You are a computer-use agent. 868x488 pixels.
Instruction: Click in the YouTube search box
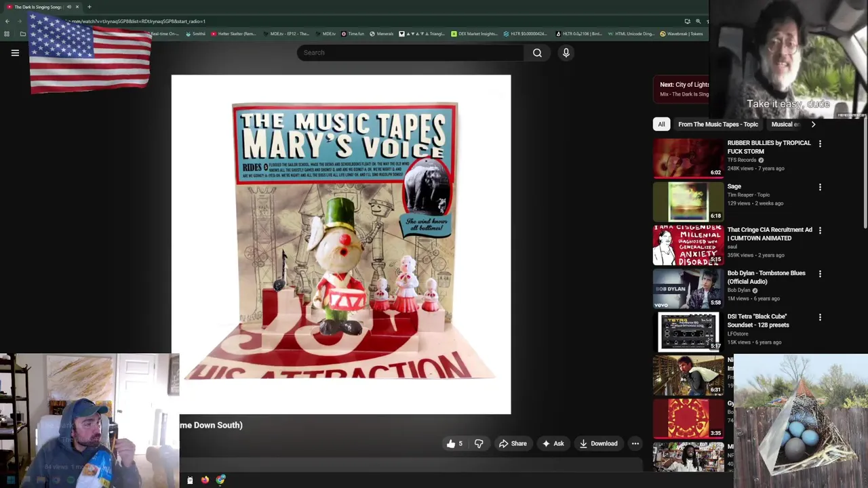[x=410, y=53]
